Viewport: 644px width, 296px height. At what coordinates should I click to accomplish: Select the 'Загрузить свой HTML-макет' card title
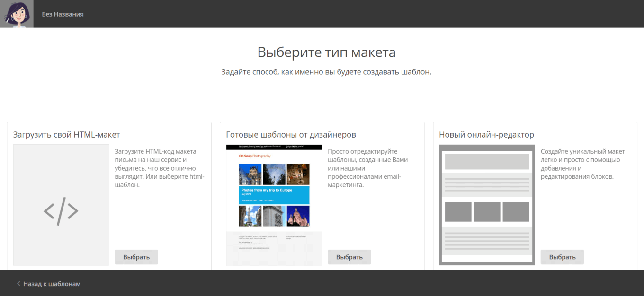pyautogui.click(x=67, y=135)
